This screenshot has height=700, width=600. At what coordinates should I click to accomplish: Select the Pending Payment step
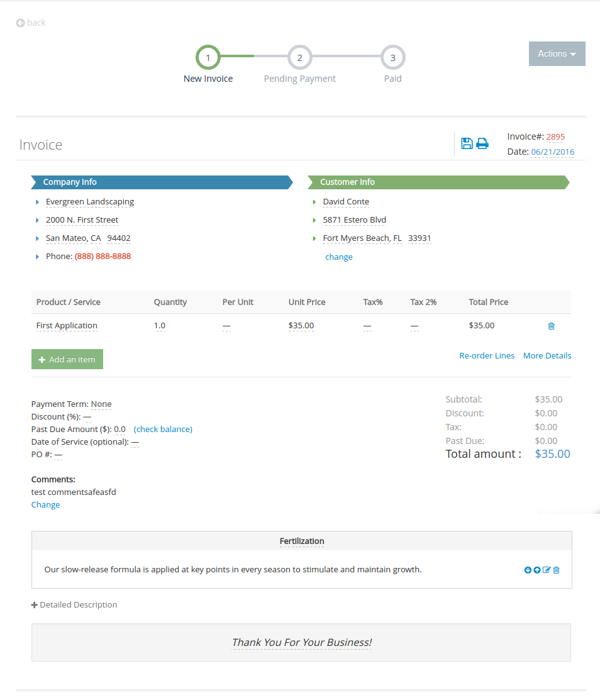pyautogui.click(x=300, y=58)
